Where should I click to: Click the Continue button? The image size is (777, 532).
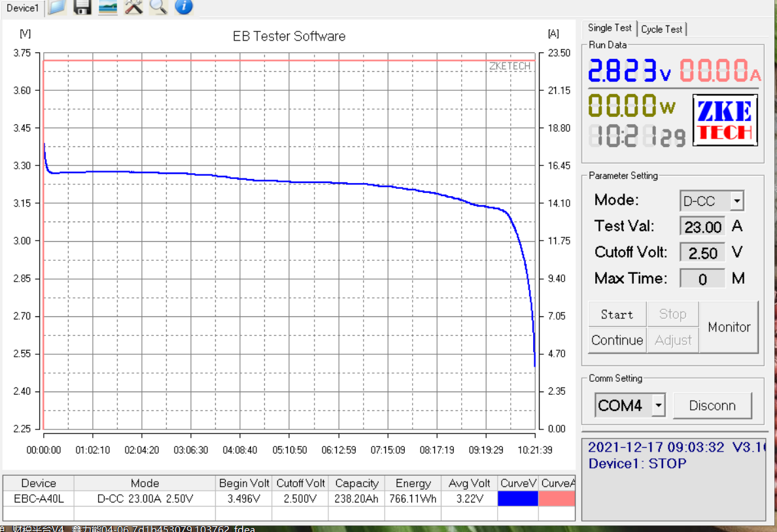coord(617,341)
